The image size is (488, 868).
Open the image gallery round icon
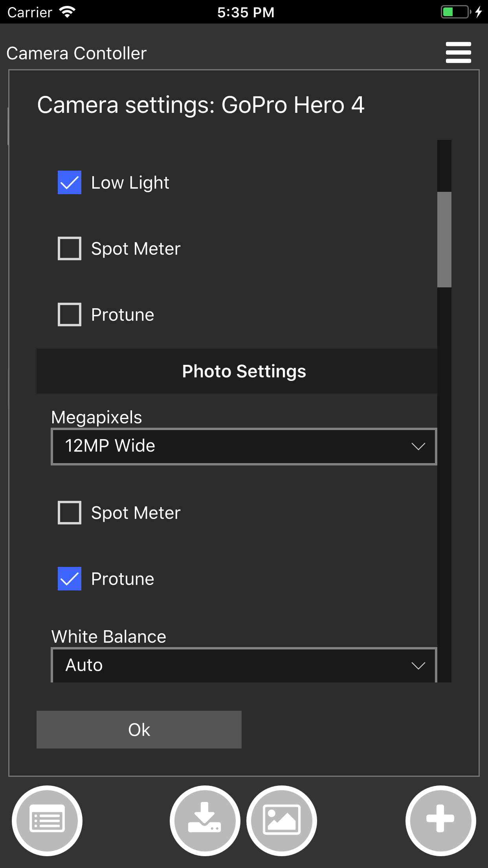[x=281, y=820]
